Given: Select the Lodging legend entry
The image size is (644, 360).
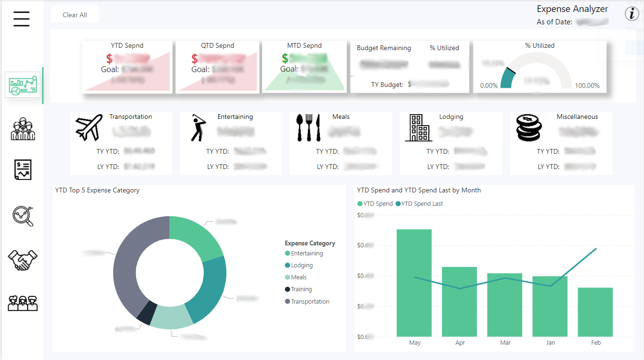Looking at the screenshot, I should tap(302, 265).
